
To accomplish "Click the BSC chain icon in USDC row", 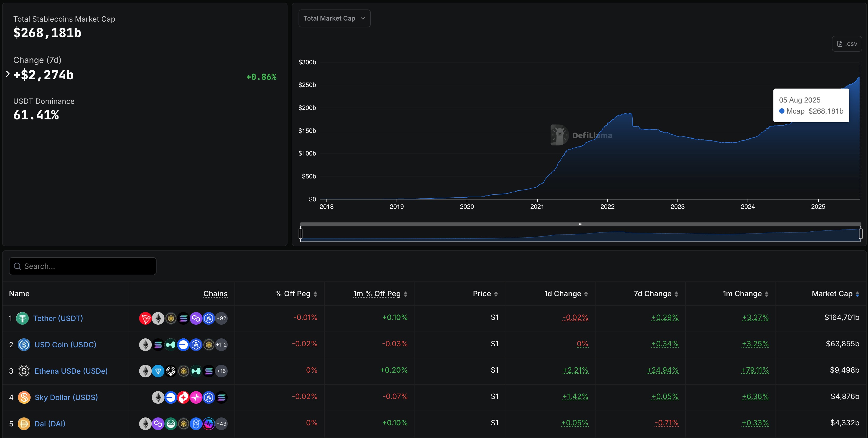I will (x=209, y=344).
